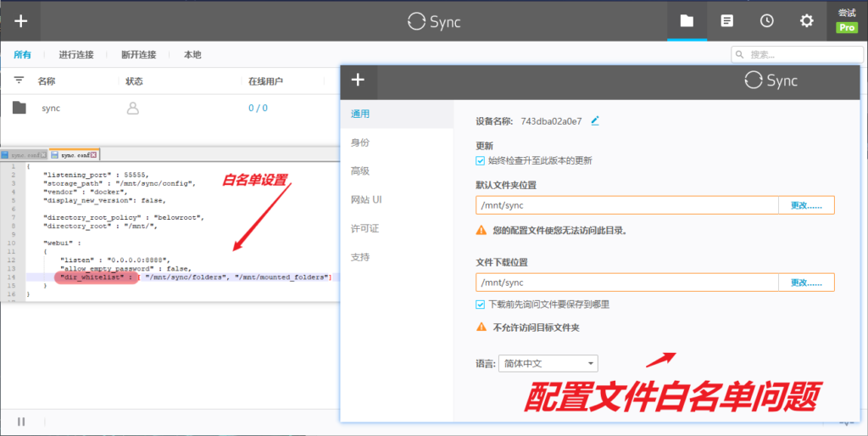Click the device name 743dba02a0e7

pos(551,121)
